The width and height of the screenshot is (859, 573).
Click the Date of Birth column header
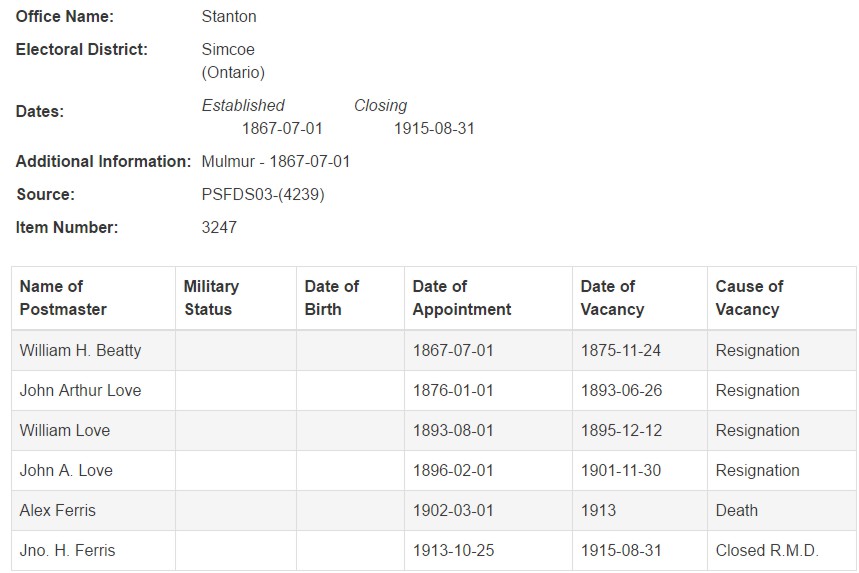(x=331, y=298)
